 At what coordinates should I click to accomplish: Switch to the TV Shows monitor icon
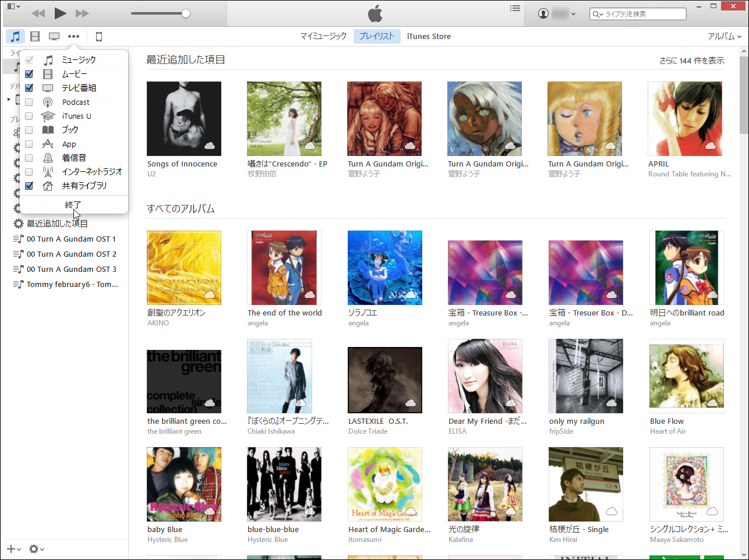[x=54, y=37]
